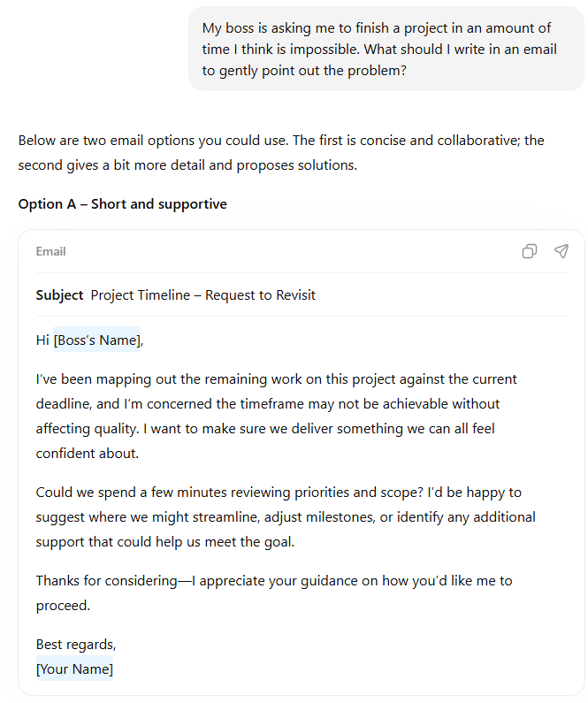The image size is (588, 703).
Task: Click the "Option A – Short and supportive" heading
Action: click(122, 204)
